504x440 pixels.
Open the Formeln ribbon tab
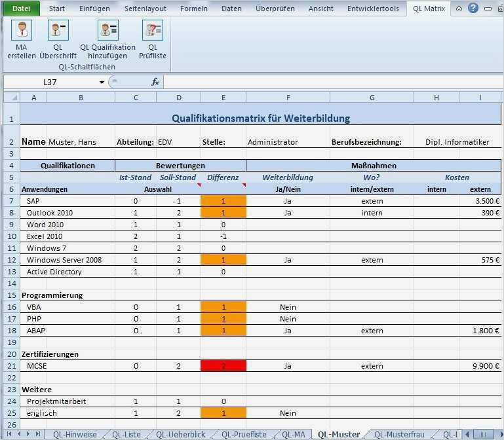click(x=194, y=9)
